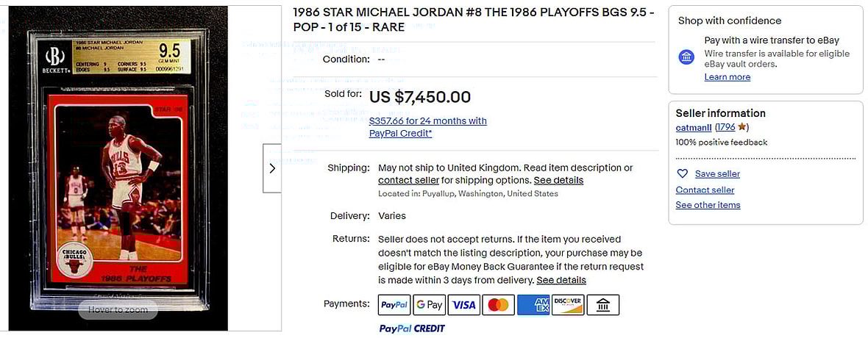
Task: Click the PayPal payment icon
Action: [394, 305]
